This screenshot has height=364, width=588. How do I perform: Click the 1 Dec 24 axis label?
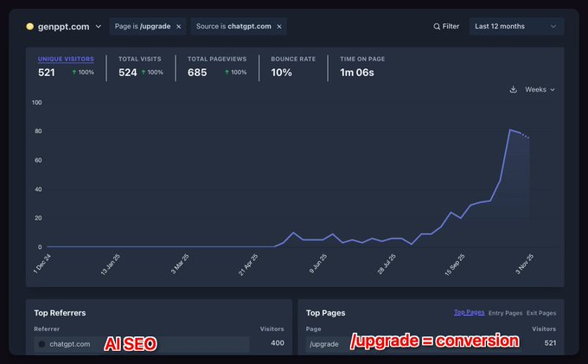pyautogui.click(x=42, y=263)
